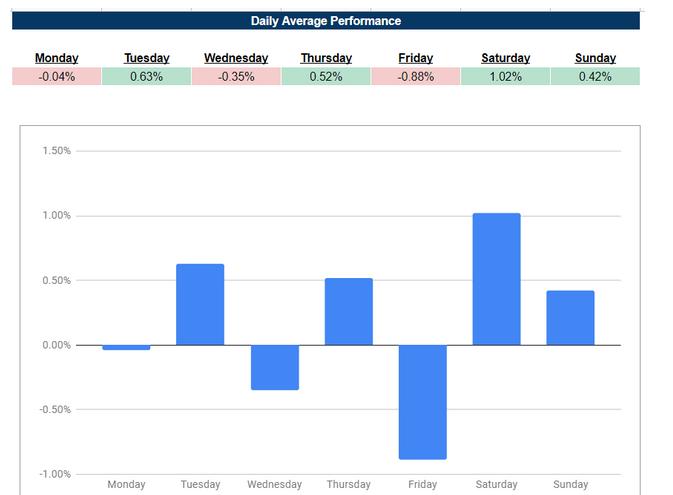The width and height of the screenshot is (673, 495).
Task: Select the Saturday column header cell
Action: pyautogui.click(x=505, y=58)
